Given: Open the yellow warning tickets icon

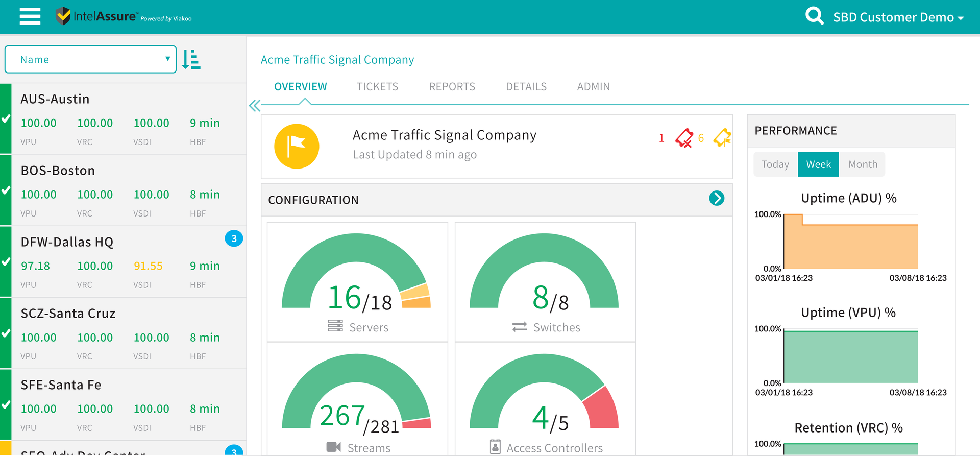Looking at the screenshot, I should (x=722, y=138).
